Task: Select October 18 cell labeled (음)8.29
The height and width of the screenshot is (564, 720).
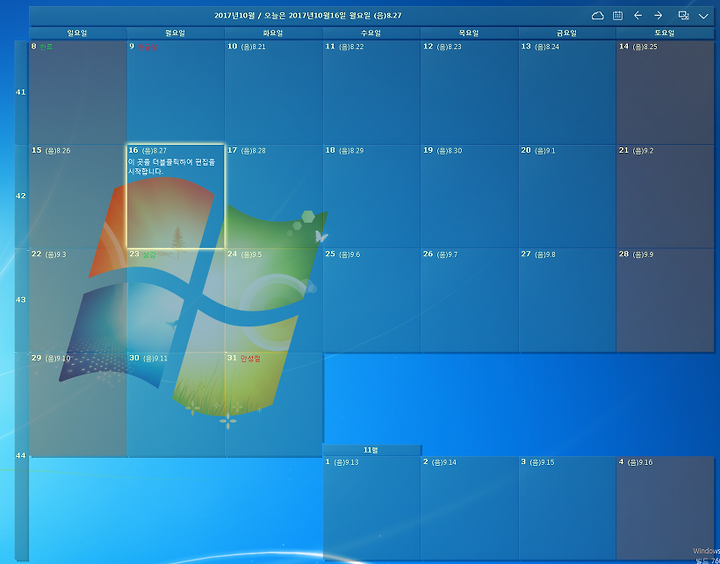Action: [x=371, y=197]
